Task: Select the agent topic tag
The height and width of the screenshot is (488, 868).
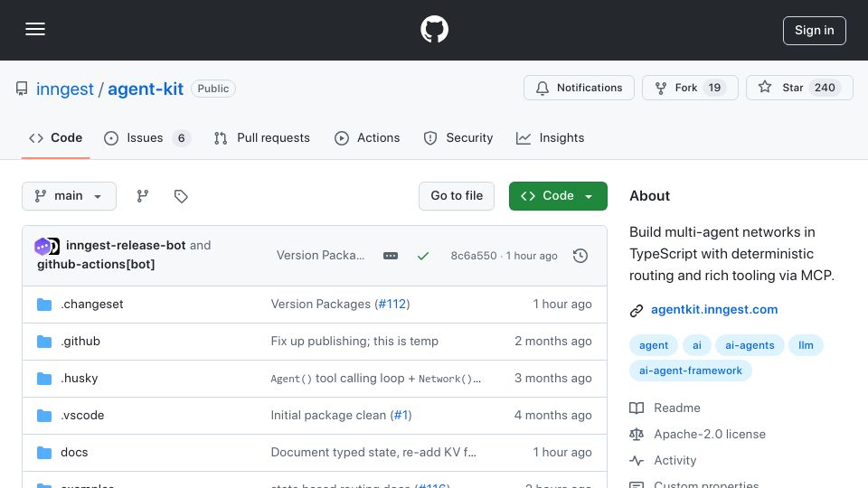Action: point(653,345)
